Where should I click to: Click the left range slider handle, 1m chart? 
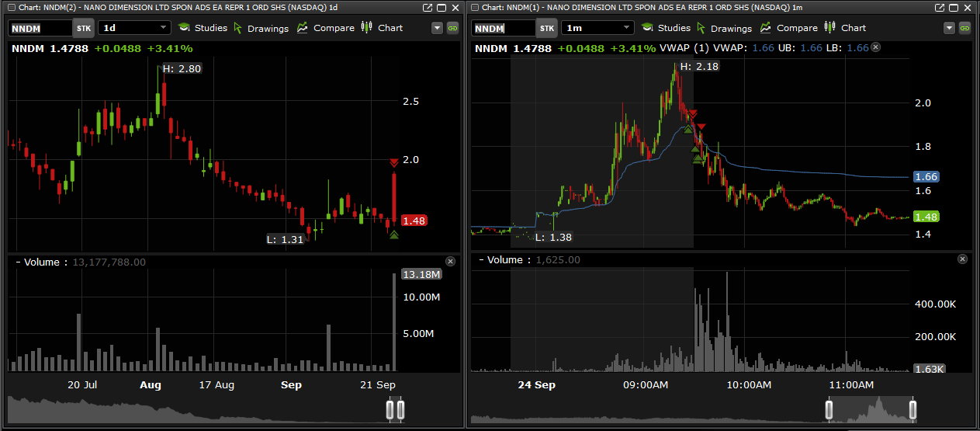(829, 410)
